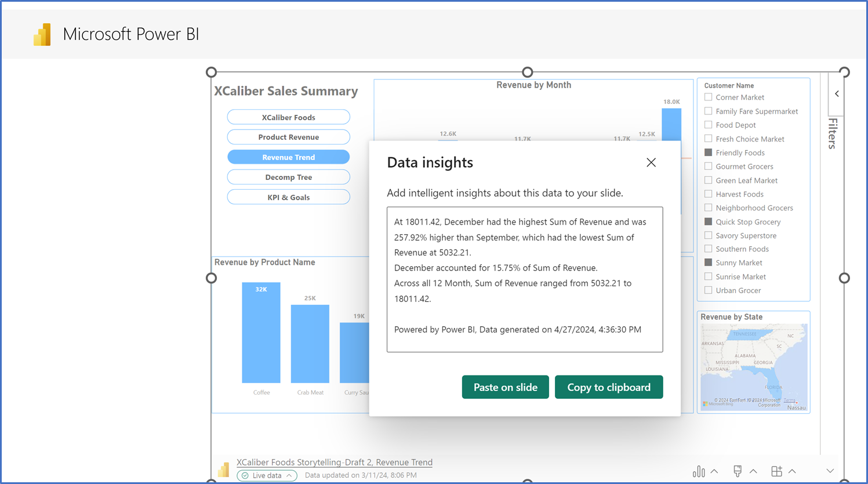868x484 pixels.
Task: Click the Filters pane label
Action: [x=833, y=133]
